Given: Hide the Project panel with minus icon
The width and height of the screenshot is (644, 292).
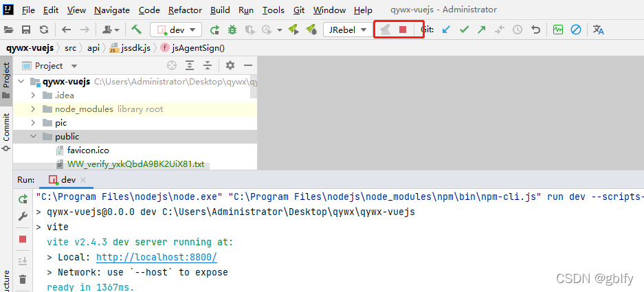Looking at the screenshot, I should [247, 65].
